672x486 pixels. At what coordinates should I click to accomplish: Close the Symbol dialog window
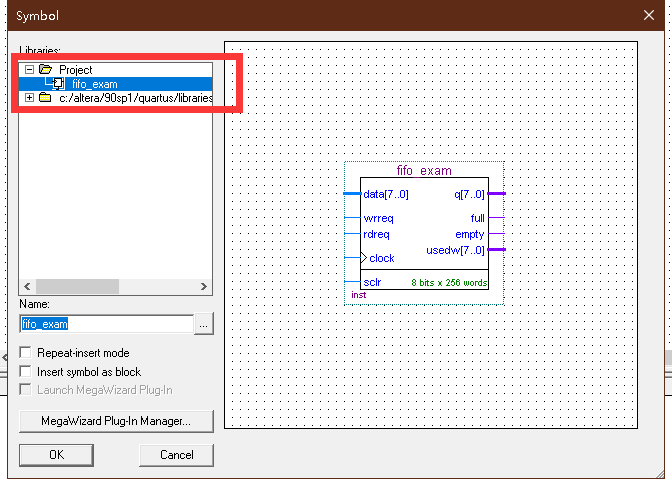pos(648,15)
